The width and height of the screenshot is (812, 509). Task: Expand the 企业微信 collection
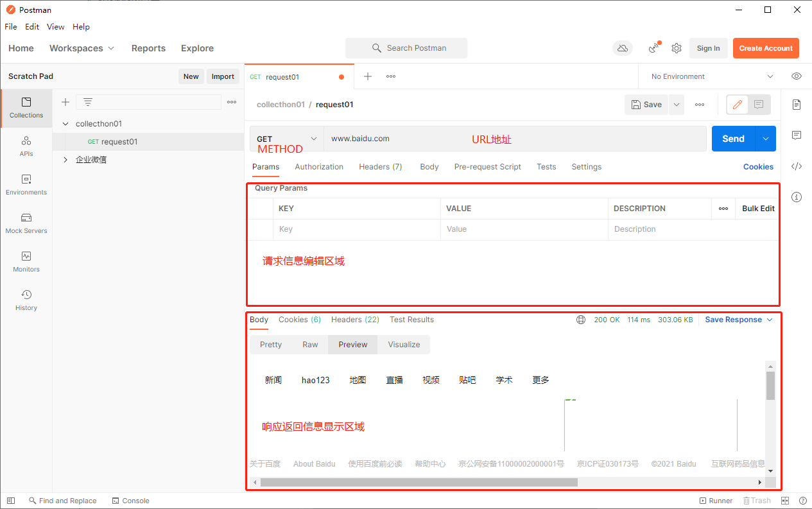coord(65,160)
